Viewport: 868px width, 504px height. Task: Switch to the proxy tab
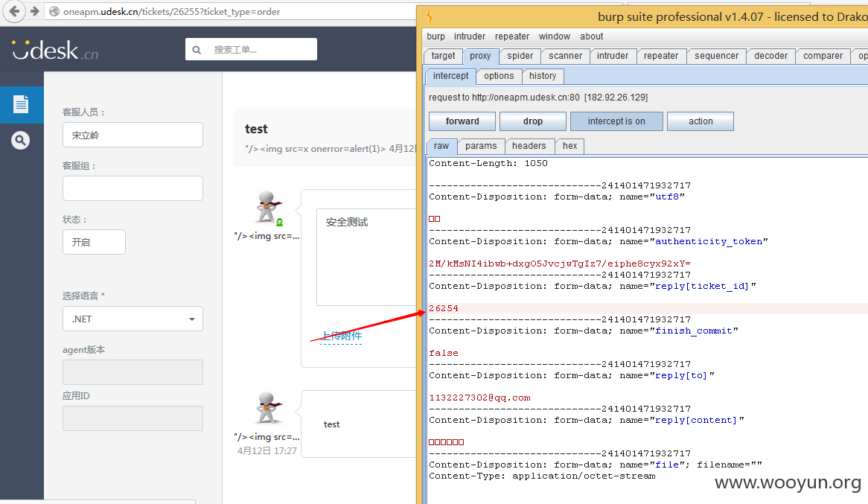coord(480,56)
